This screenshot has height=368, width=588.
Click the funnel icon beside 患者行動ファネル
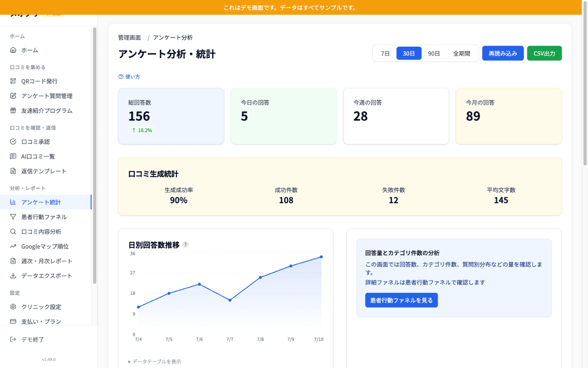[13, 217]
